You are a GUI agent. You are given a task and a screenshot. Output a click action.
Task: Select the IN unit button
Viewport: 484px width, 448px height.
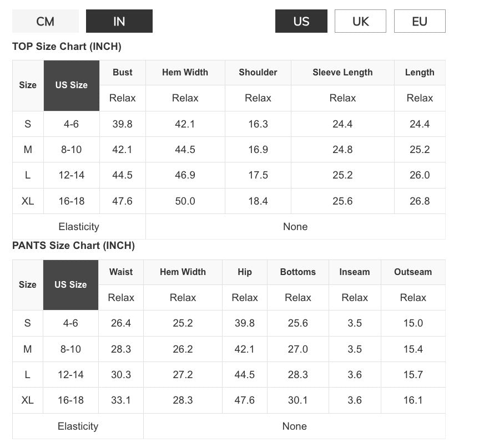coord(119,22)
